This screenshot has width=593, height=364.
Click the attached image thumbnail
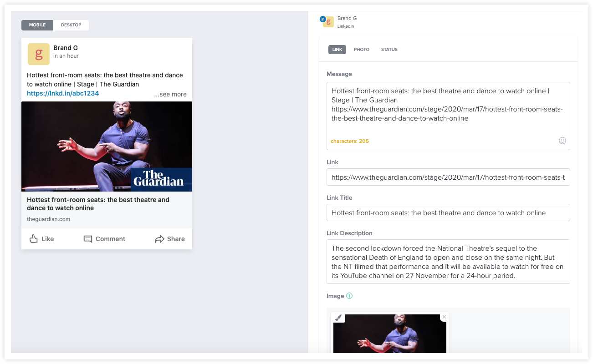pos(390,334)
